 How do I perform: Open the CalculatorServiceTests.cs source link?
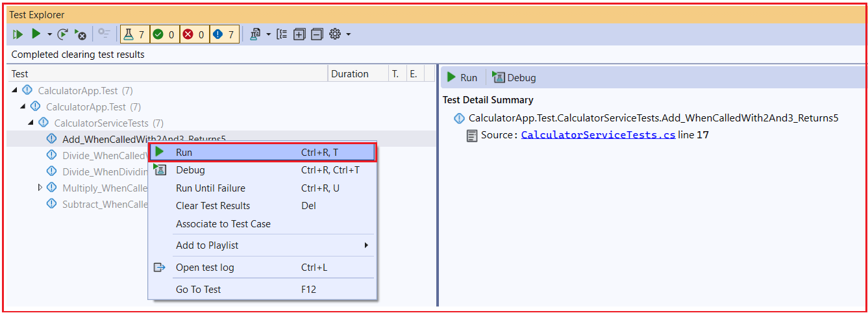(x=597, y=135)
